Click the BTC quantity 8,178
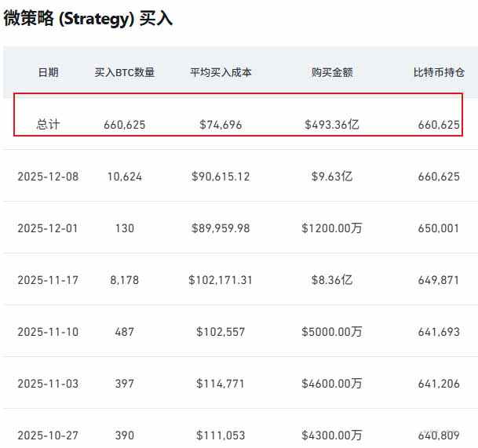The image size is (478, 448). 124,280
